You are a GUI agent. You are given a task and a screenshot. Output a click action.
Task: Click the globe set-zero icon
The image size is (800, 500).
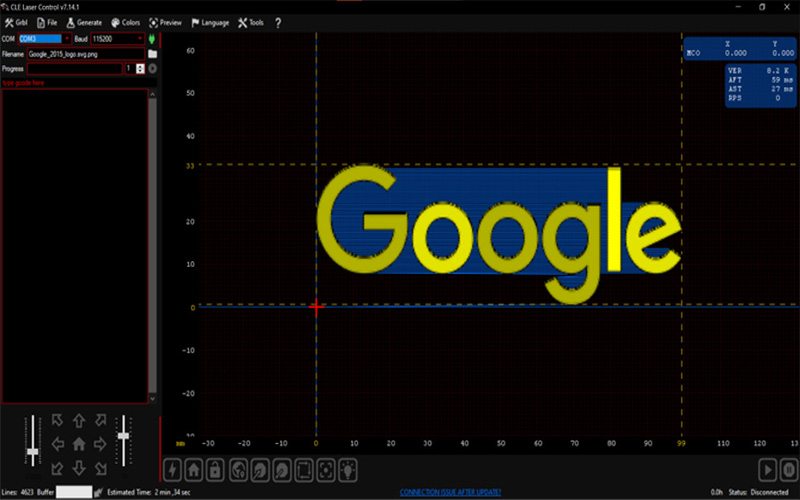(x=238, y=470)
